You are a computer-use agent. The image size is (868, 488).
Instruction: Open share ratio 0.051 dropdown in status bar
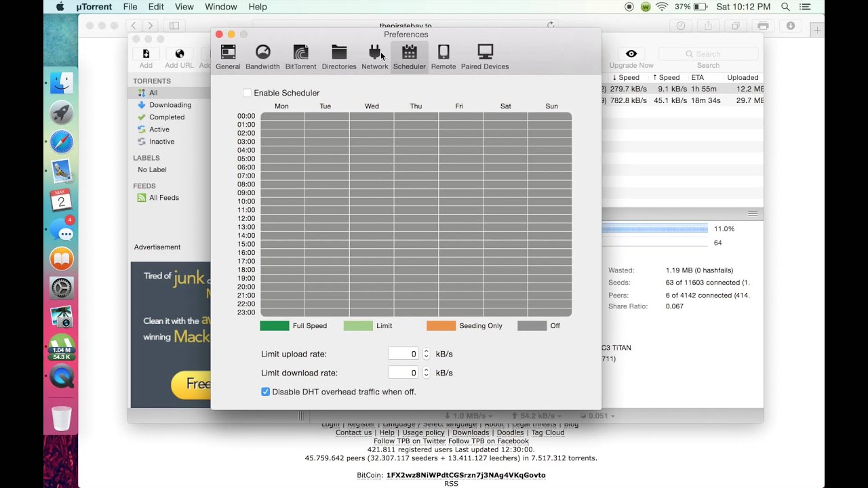(x=597, y=415)
